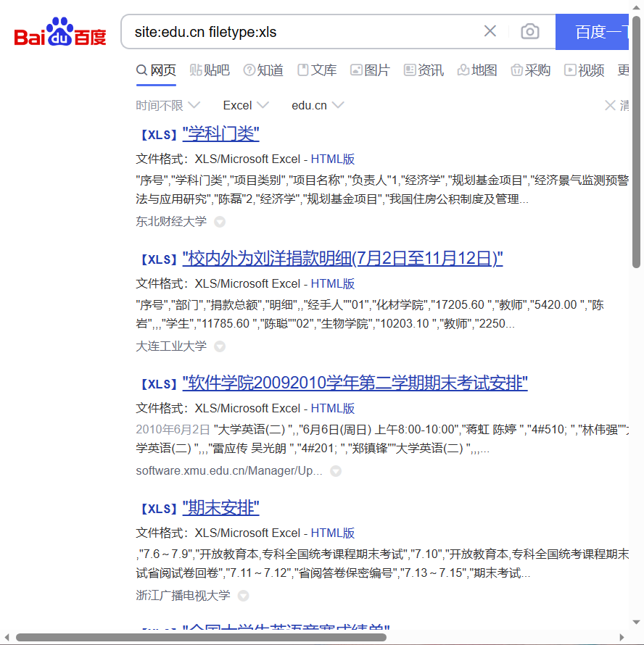The height and width of the screenshot is (645, 644).
Task: Click scroll left arrow
Action: pyautogui.click(x=7, y=638)
